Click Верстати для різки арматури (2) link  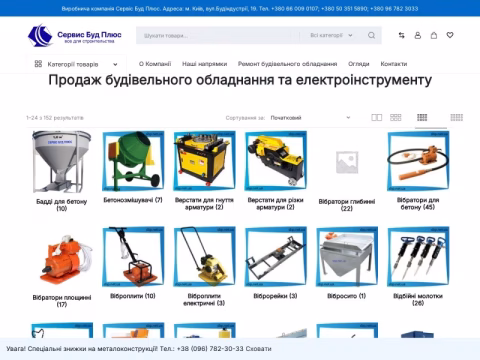coord(276,204)
